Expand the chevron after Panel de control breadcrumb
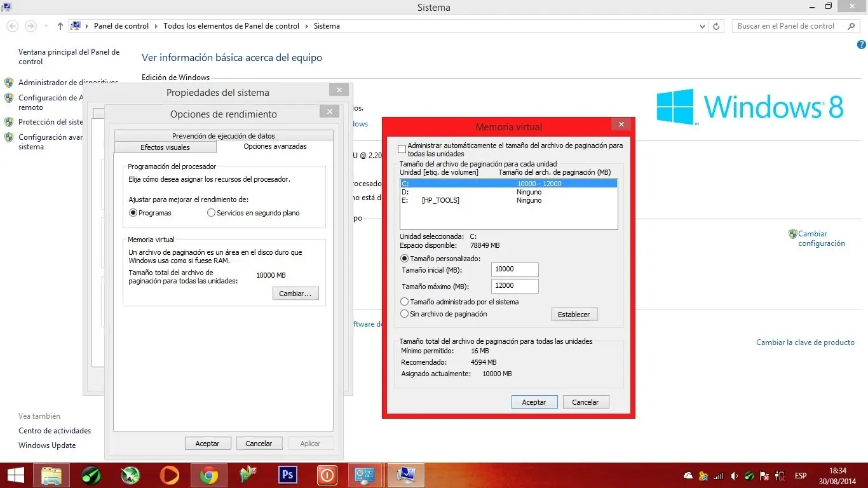Image resolution: width=868 pixels, height=488 pixels. (156, 26)
